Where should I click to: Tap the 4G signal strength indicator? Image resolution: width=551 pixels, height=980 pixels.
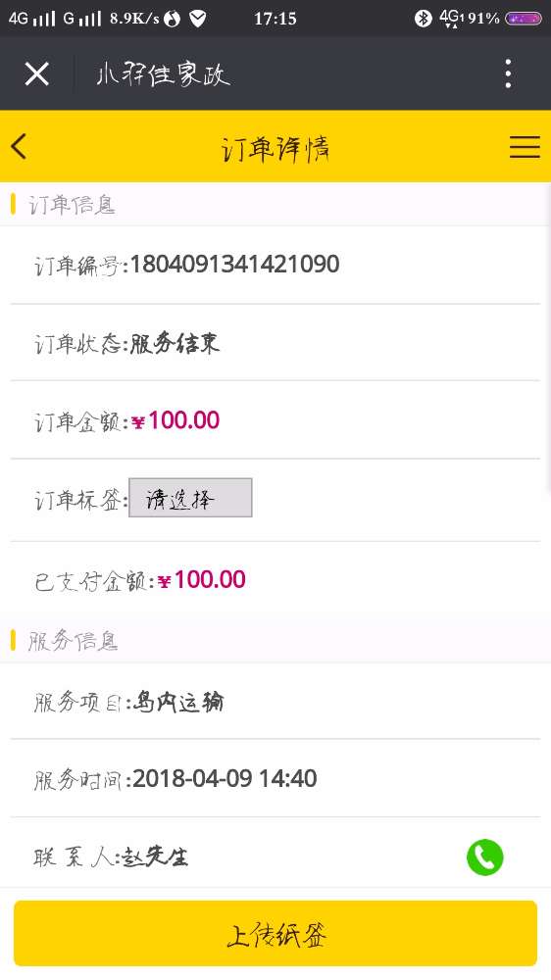(x=31, y=18)
